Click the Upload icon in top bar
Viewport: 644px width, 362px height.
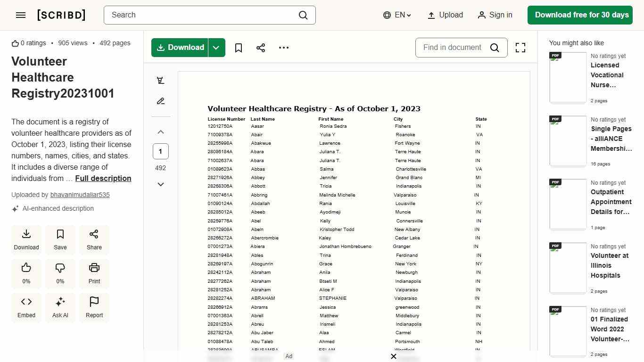(431, 15)
